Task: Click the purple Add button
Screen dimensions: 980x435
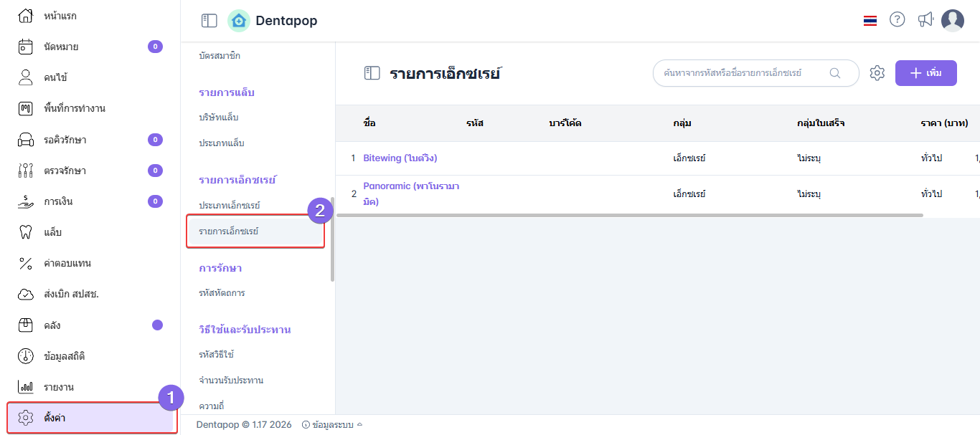Action: [x=925, y=73]
